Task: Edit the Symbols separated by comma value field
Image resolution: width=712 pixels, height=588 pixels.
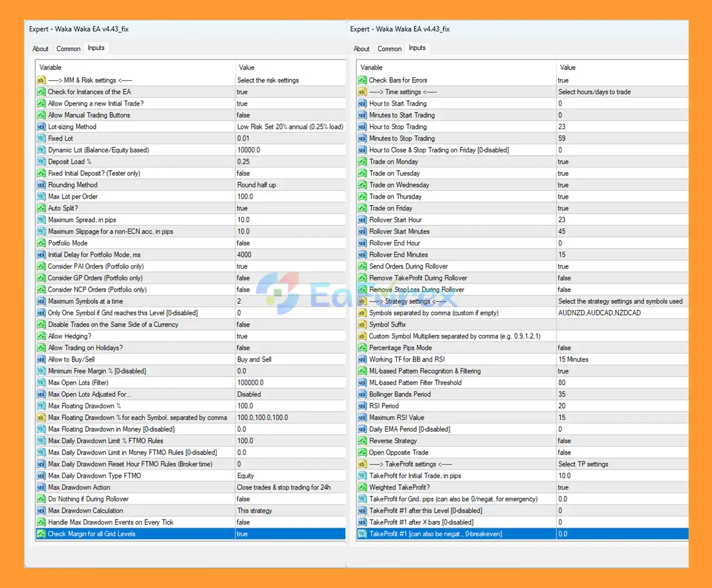Action: [620, 313]
